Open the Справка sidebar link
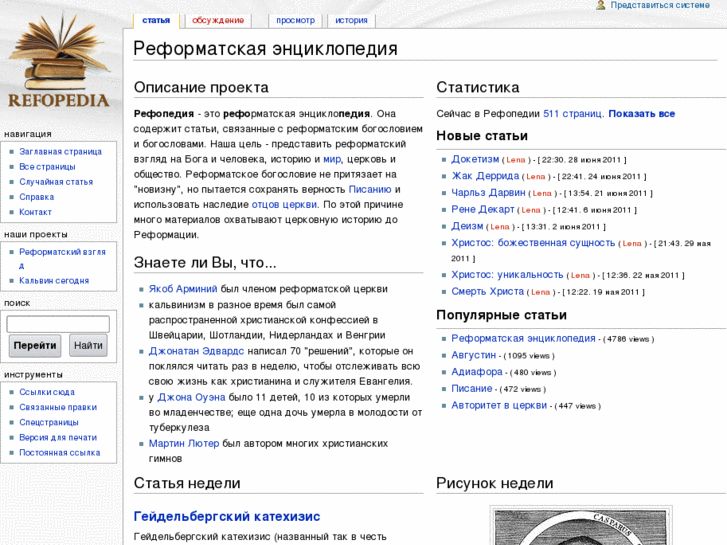 (x=37, y=197)
